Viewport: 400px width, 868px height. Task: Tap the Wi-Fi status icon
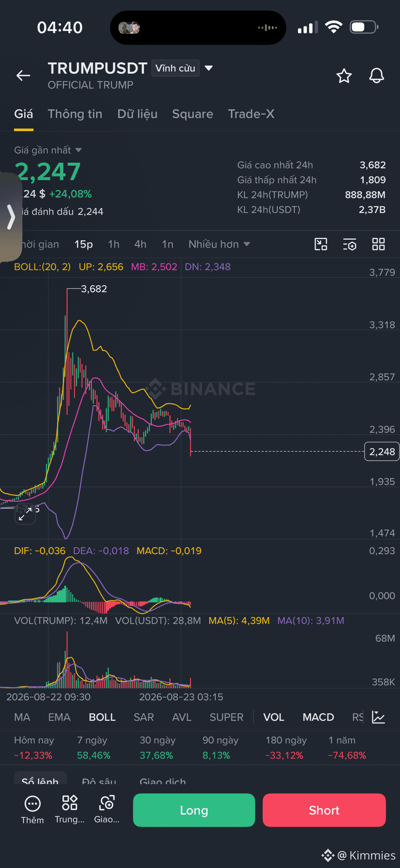click(x=333, y=27)
